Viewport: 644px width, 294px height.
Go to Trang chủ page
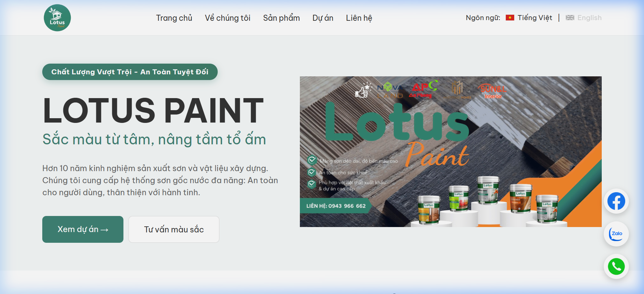[174, 18]
